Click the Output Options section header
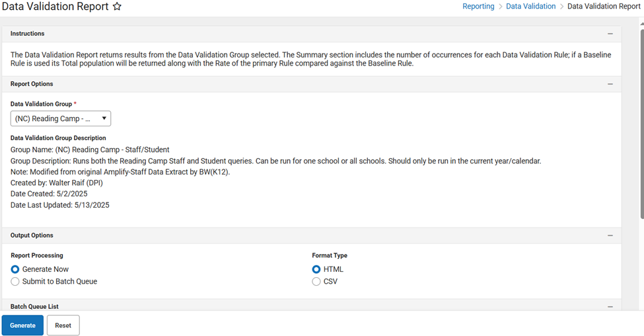The width and height of the screenshot is (644, 336). click(x=32, y=236)
